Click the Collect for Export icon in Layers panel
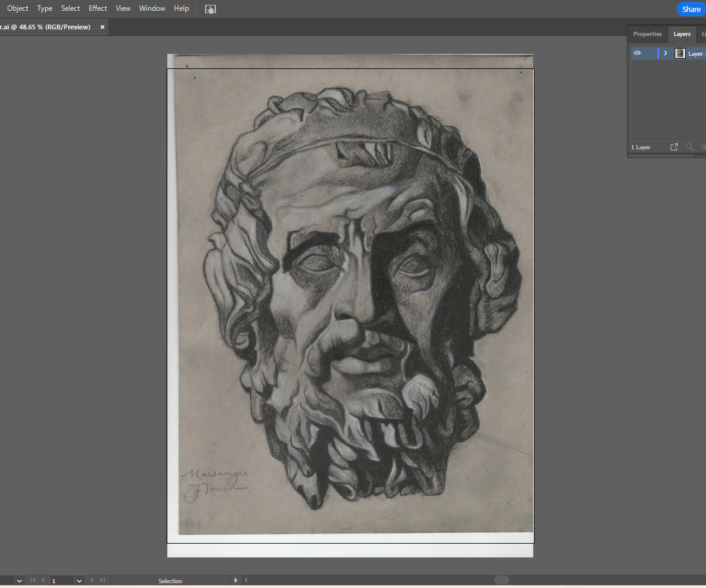706x588 pixels. [674, 147]
